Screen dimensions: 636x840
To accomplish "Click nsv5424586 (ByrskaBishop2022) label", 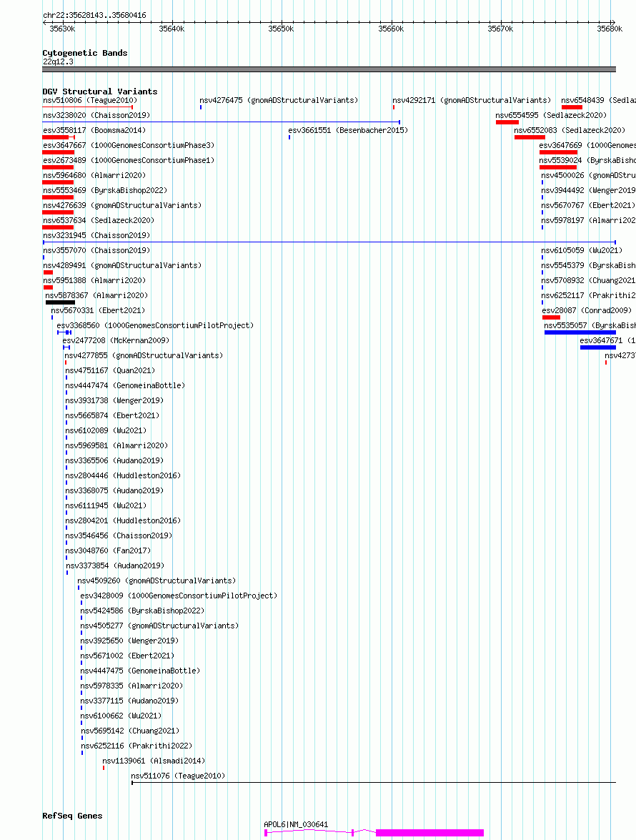I will click(x=142, y=611).
